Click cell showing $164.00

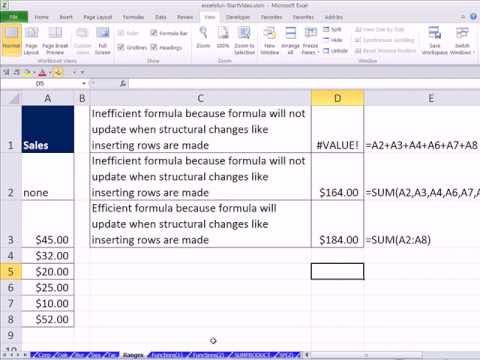click(337, 177)
